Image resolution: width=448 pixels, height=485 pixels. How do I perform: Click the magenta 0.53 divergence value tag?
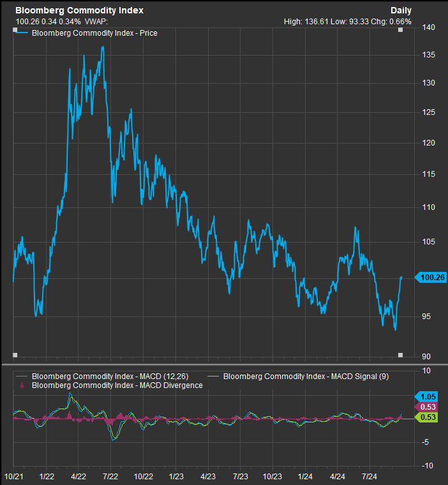[x=426, y=407]
